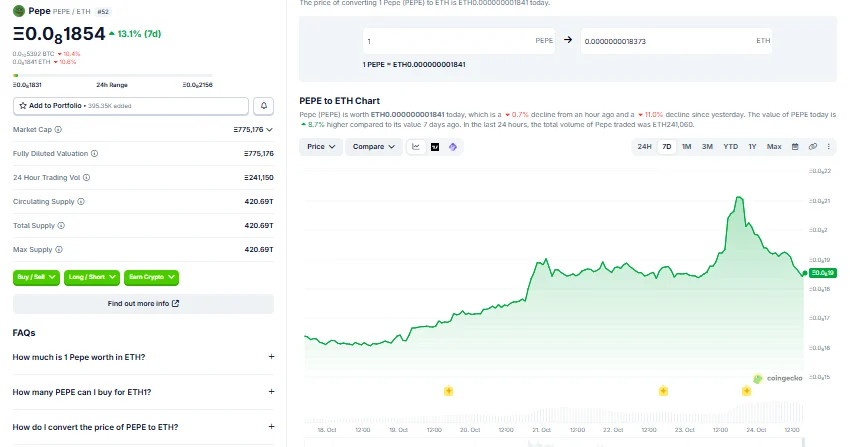The width and height of the screenshot is (850, 447).
Task: Open the Total Supply info icon
Action: pyautogui.click(x=61, y=225)
